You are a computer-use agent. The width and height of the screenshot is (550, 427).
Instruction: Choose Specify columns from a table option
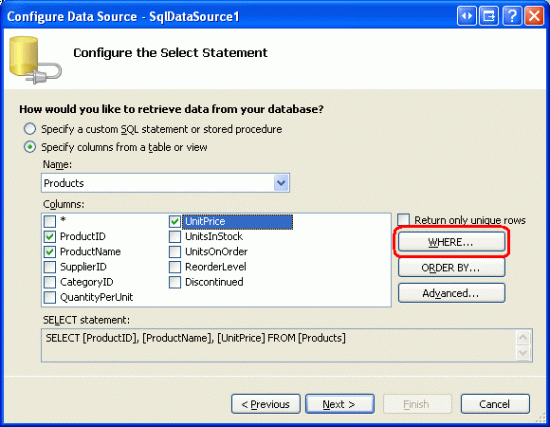[x=30, y=147]
